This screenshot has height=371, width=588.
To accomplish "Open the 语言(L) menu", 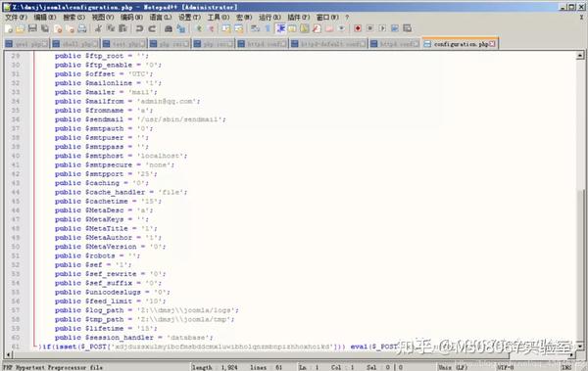I will pyautogui.click(x=160, y=18).
